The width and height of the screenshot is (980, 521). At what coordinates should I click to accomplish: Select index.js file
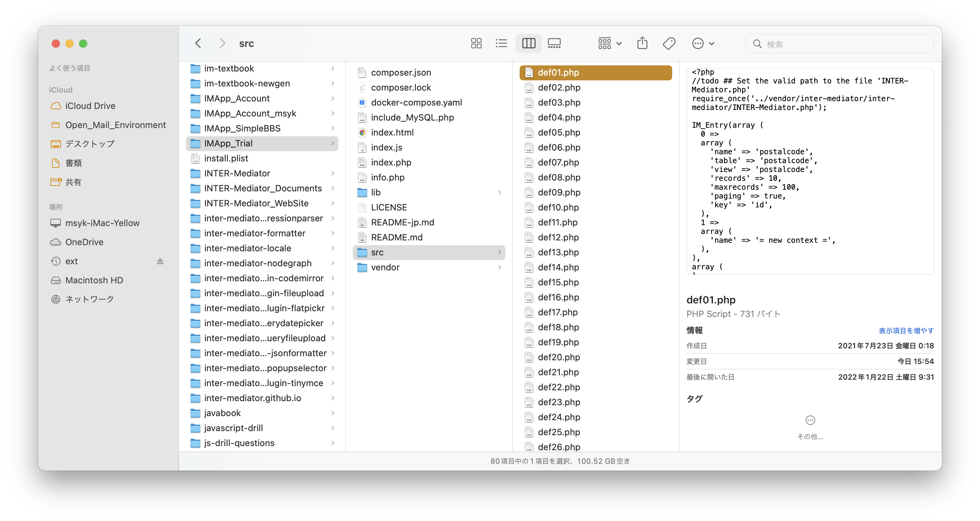(429, 147)
